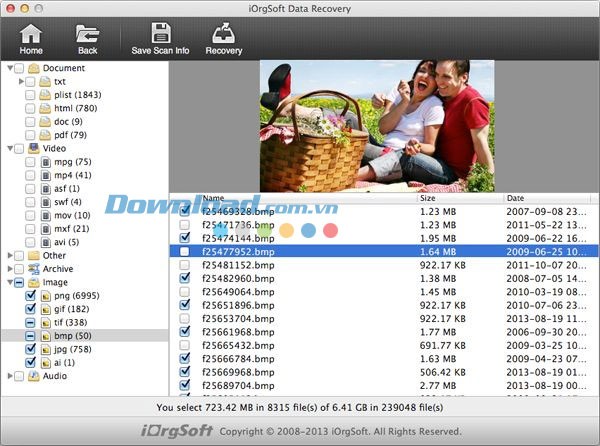Select the file row f25651896.bmp

384,305
